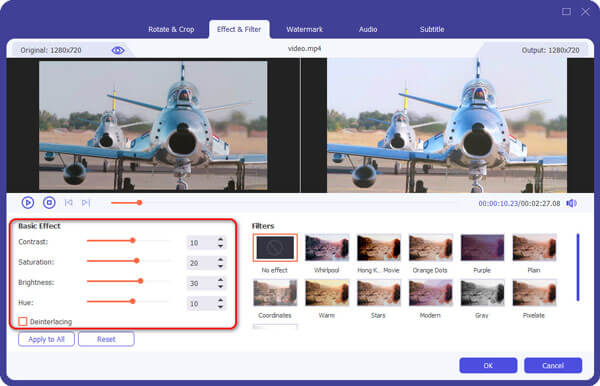Click the Brightness slider handle
Image resolution: width=600 pixels, height=386 pixels.
[141, 281]
